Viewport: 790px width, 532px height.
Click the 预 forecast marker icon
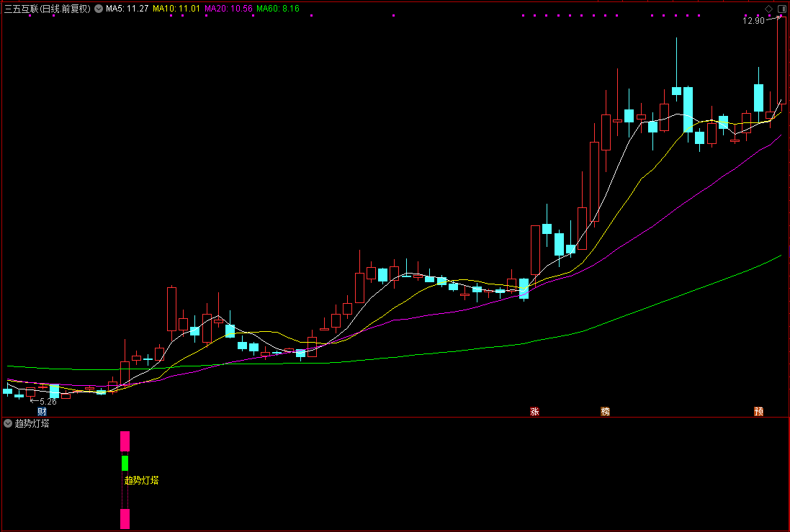(758, 412)
